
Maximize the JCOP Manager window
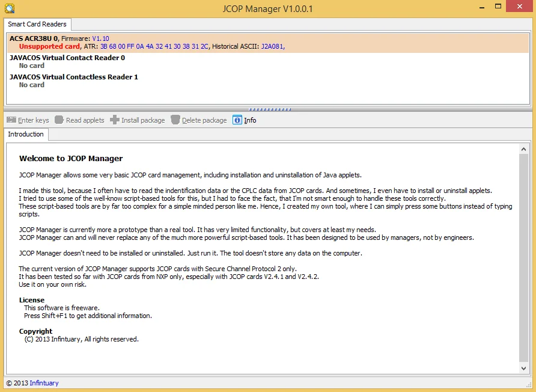point(498,7)
